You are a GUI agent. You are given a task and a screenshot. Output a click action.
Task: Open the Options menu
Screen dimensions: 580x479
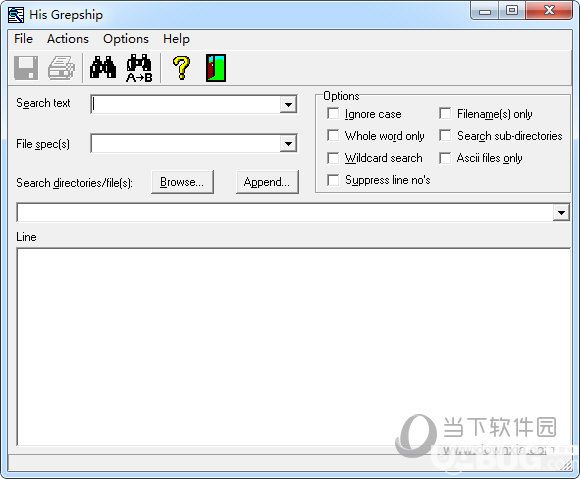tap(126, 39)
